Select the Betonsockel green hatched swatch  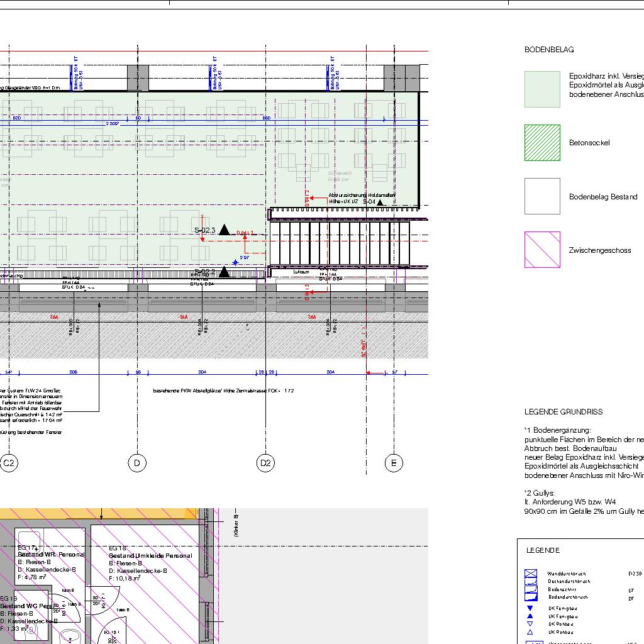coord(542,143)
